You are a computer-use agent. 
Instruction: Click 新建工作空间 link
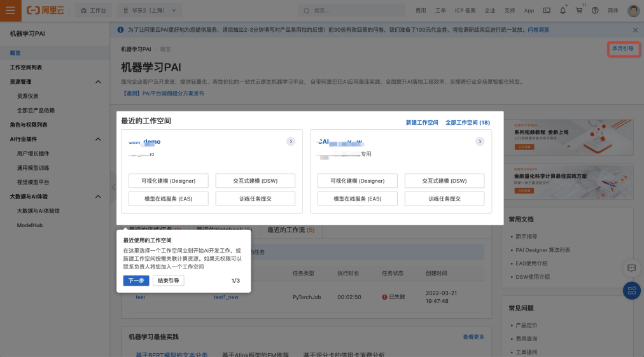pos(422,123)
